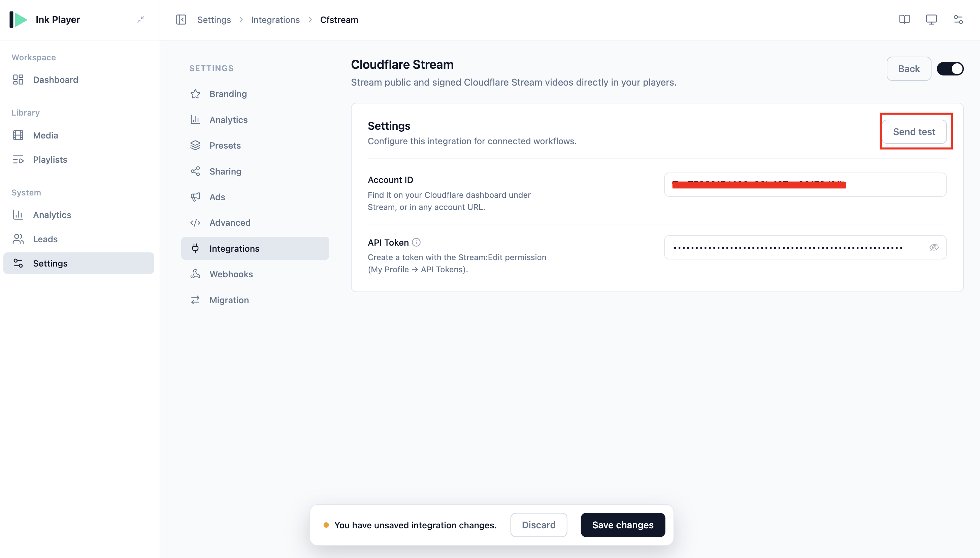980x558 pixels.
Task: Open Migration settings section
Action: 255,300
